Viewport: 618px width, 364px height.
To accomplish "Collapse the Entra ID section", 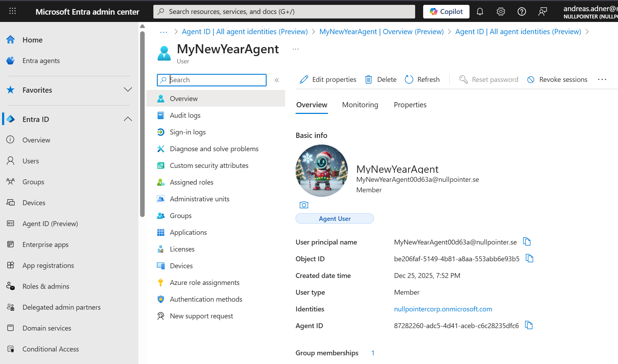I will (128, 119).
